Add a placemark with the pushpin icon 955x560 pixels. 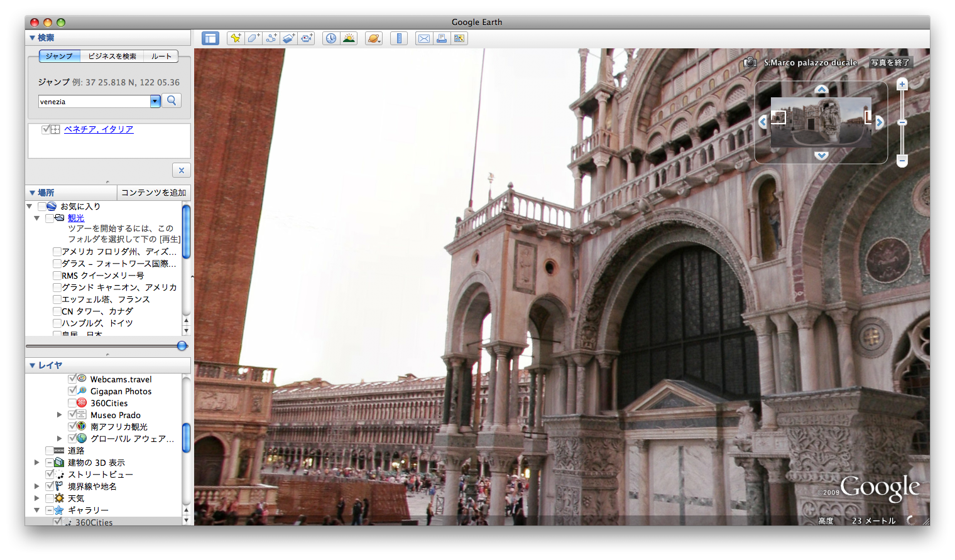pos(236,38)
